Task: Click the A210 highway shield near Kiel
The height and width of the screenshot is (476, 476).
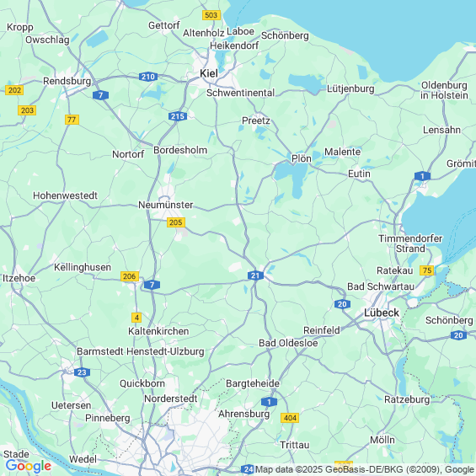Action: [148, 77]
